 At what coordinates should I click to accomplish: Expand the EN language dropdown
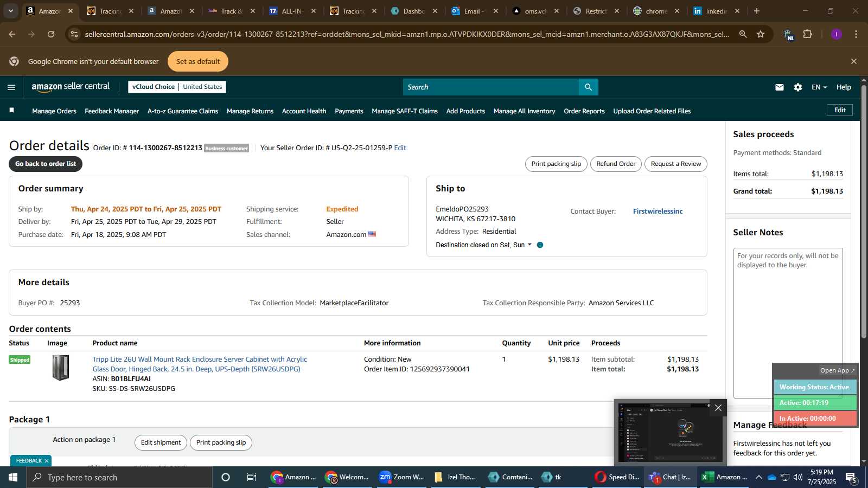tap(819, 87)
